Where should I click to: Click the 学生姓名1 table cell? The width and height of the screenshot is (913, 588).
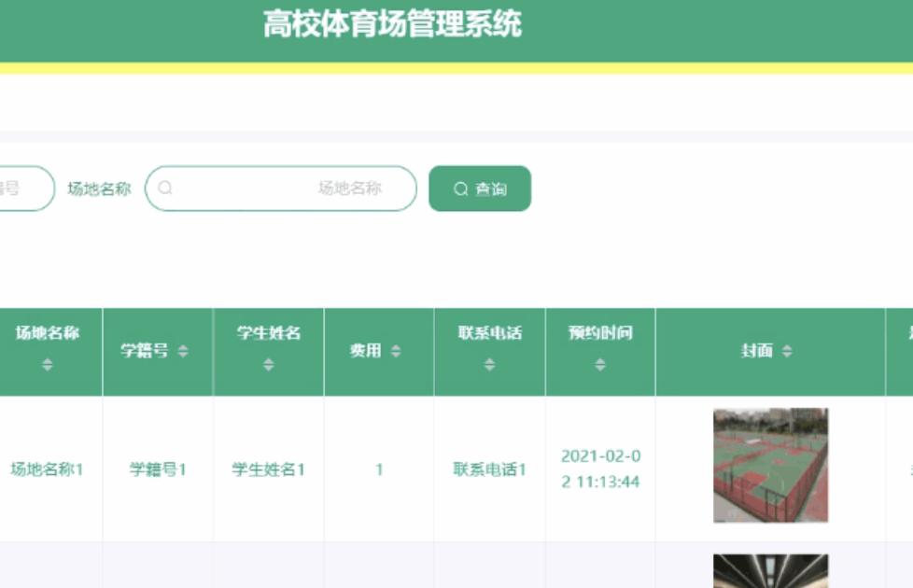(x=269, y=469)
